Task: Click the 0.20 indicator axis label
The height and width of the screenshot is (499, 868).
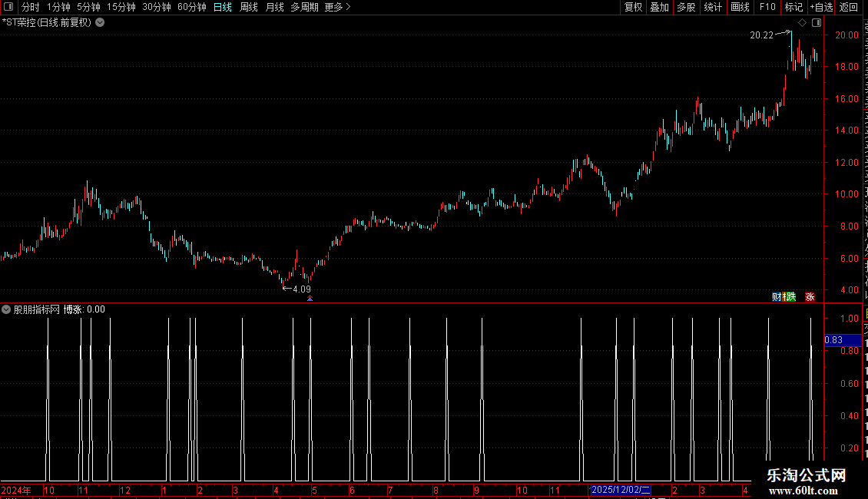Action: [850, 448]
